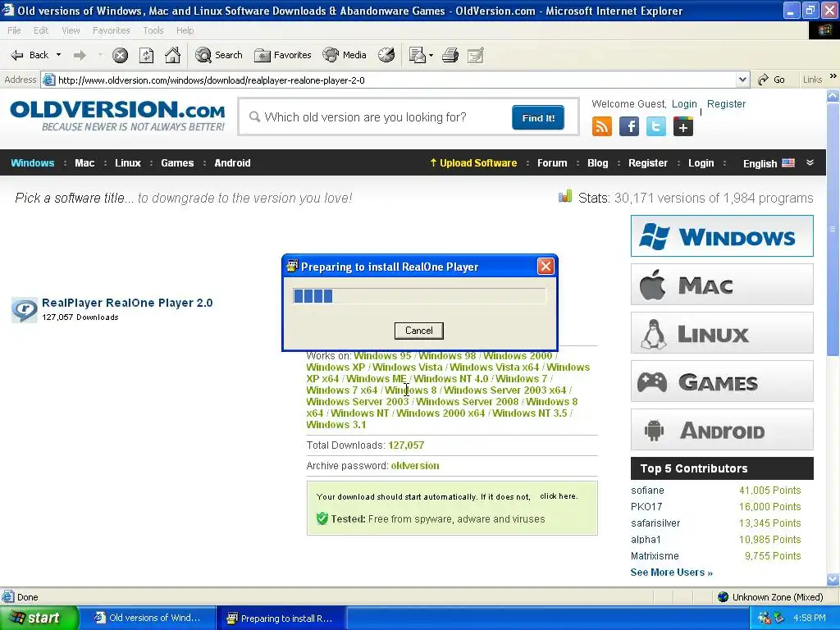The image size is (840, 630).
Task: Click the RealPlayer RealOne Player 2.0 title
Action: [127, 303]
